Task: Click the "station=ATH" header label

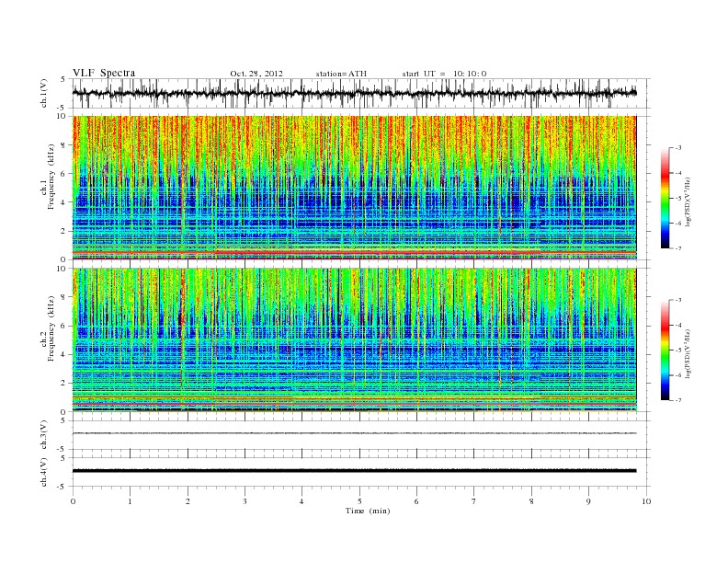Action: point(341,74)
